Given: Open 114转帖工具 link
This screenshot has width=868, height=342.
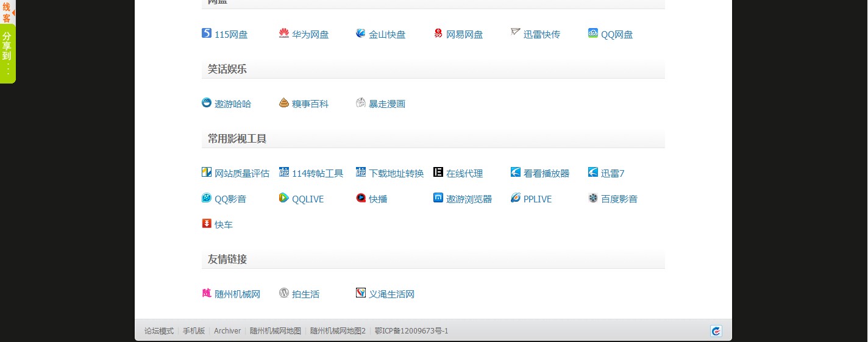Looking at the screenshot, I should 318,174.
